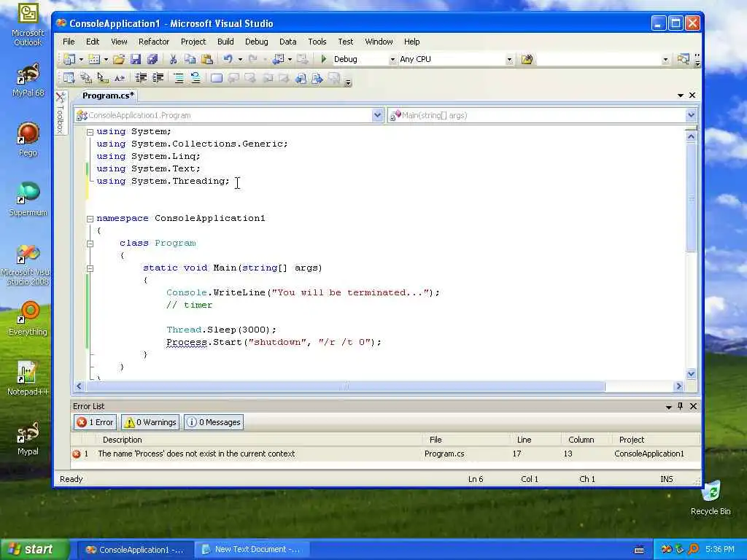The height and width of the screenshot is (560, 747).
Task: Collapse the namespace ConsoleApplication1 block
Action: [x=90, y=219]
